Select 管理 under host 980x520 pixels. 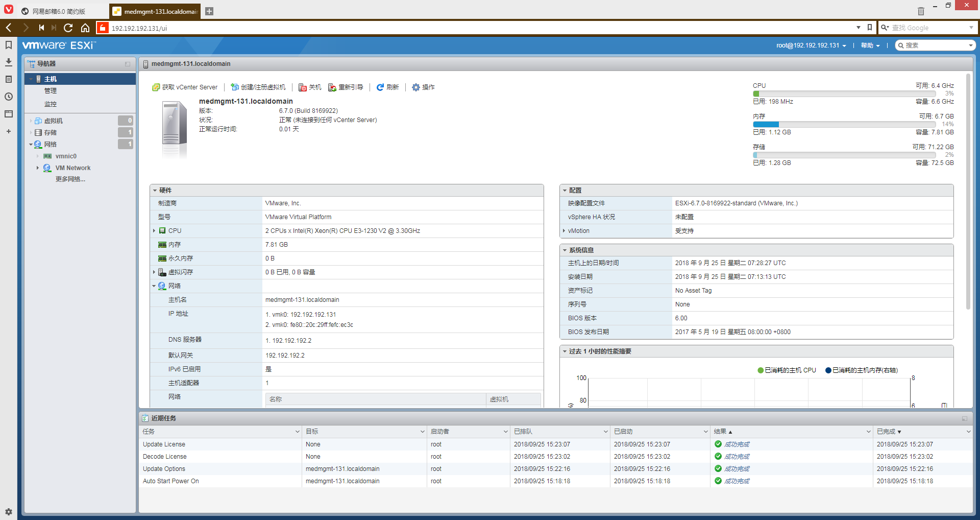pos(51,91)
